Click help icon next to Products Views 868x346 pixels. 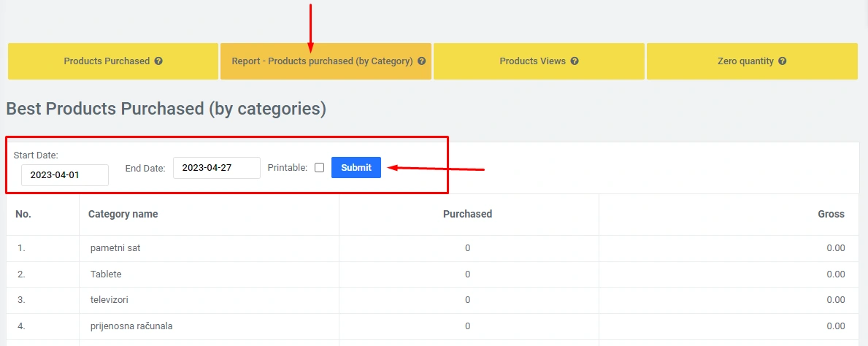[575, 61]
